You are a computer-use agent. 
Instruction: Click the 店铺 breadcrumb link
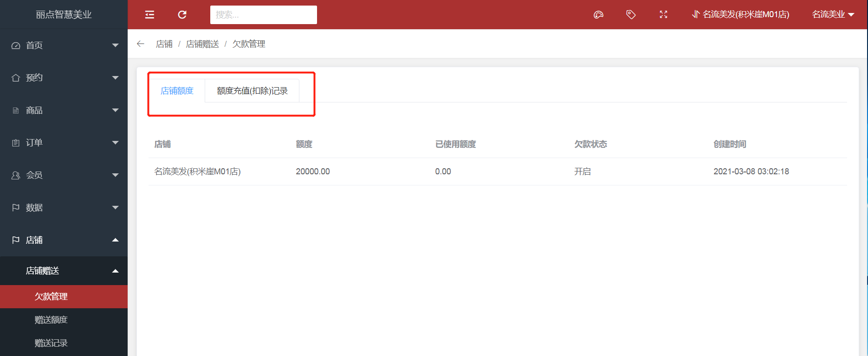[164, 44]
